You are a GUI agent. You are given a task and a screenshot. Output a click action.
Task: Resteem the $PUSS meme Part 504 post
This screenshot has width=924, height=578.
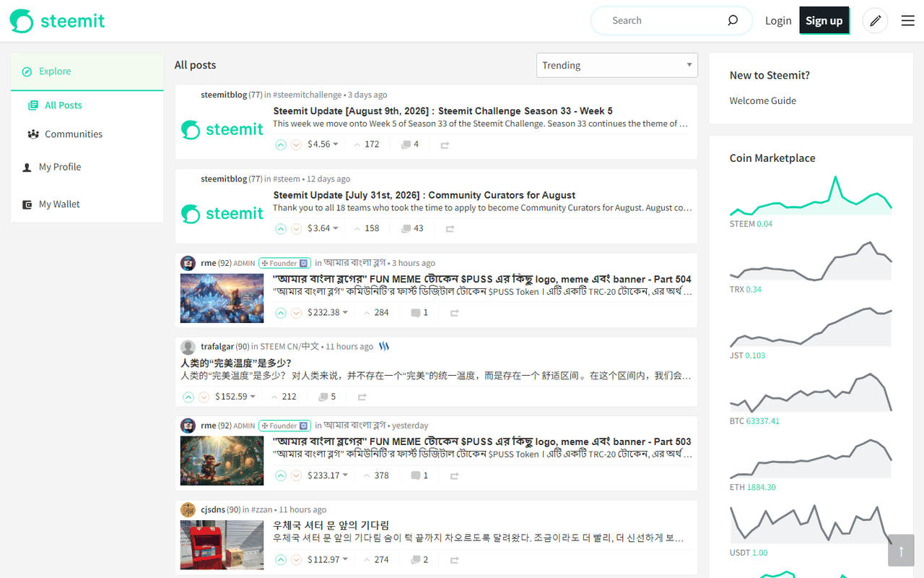[455, 314]
